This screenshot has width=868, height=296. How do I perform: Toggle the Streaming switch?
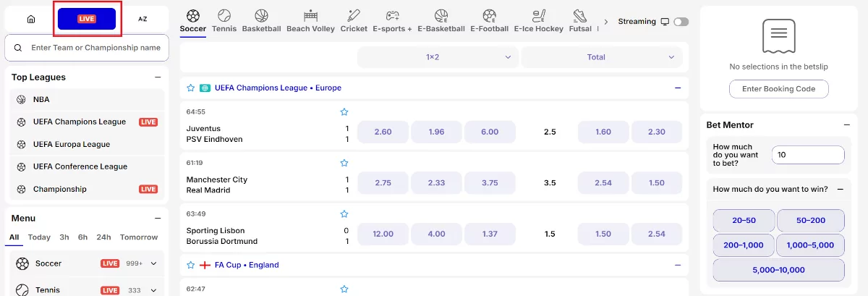(681, 22)
